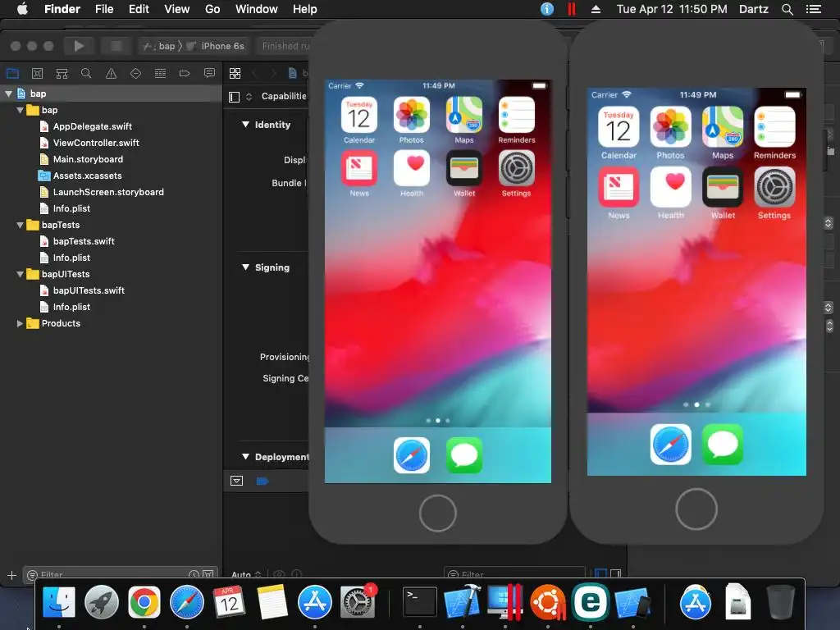Open the Symbol navigator icon

62,73
